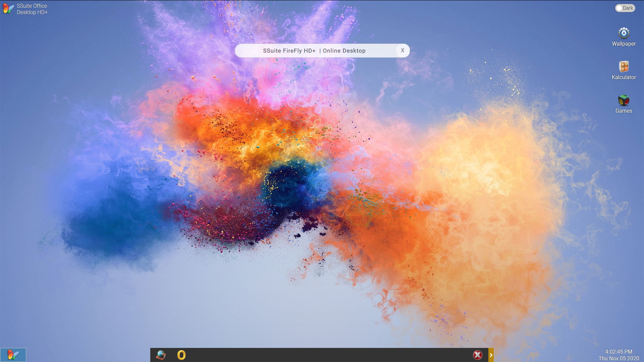
Task: Open the SSuite start menu button
Action: coord(13,355)
